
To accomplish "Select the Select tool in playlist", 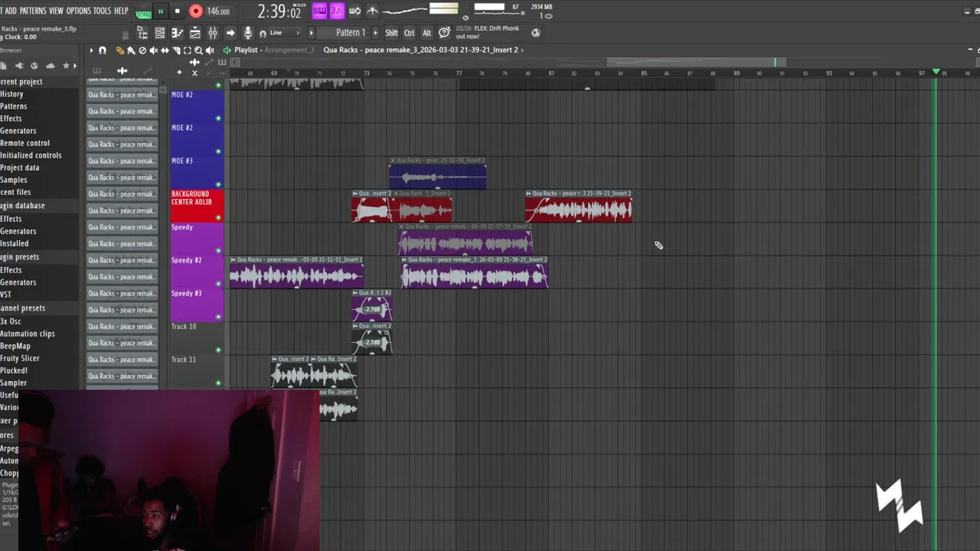I will (x=188, y=51).
